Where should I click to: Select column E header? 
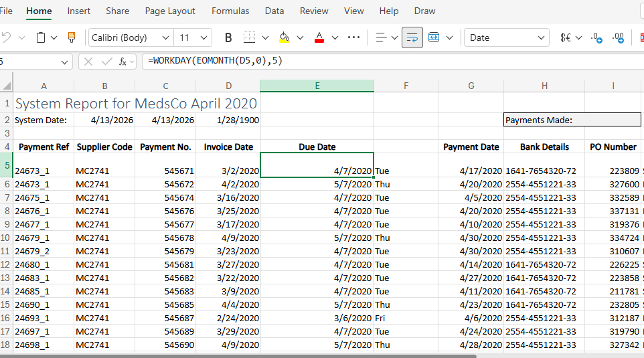click(317, 86)
